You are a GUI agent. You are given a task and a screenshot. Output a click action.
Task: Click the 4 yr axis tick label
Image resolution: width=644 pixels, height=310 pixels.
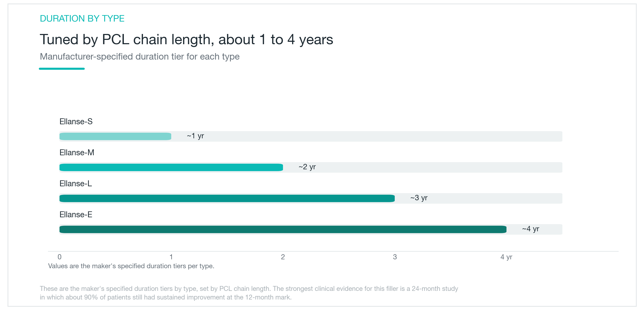pyautogui.click(x=506, y=257)
